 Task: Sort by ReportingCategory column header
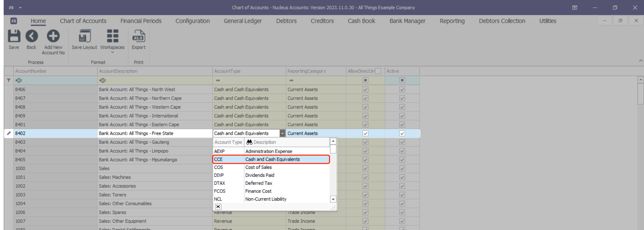(x=316, y=71)
